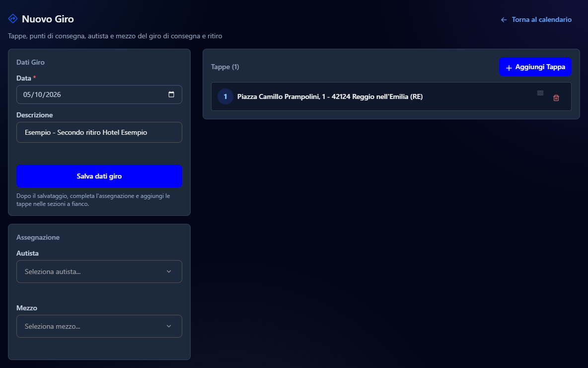Click the reorder handle on stop 1
Viewport: 588px width, 368px height.
[x=540, y=93]
